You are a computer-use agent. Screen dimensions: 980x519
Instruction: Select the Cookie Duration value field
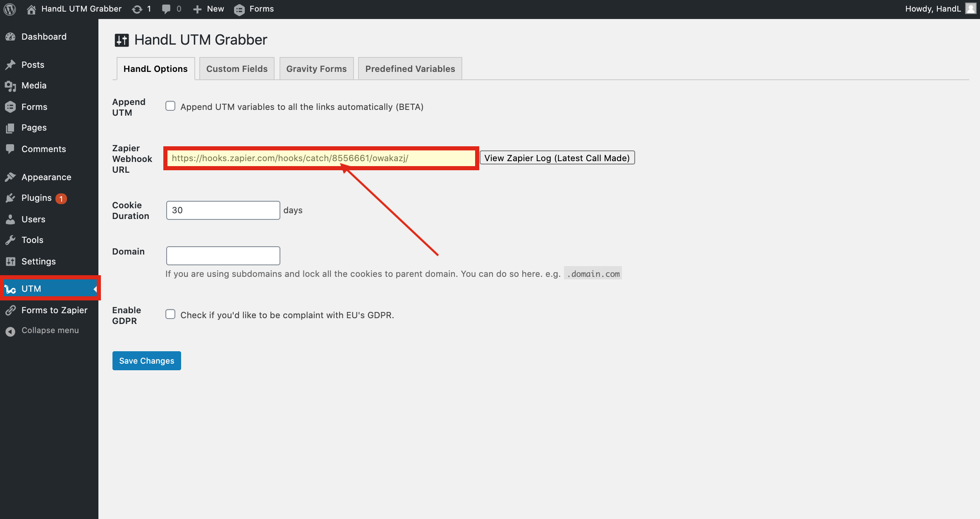click(222, 210)
